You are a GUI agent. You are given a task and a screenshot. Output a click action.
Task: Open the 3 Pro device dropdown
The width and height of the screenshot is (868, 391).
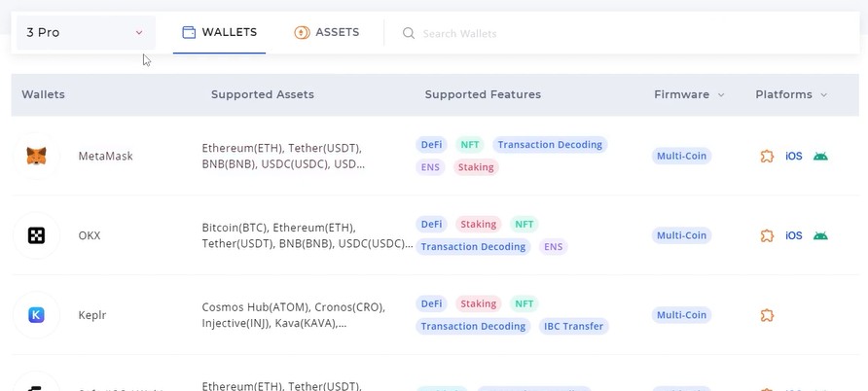click(x=86, y=33)
